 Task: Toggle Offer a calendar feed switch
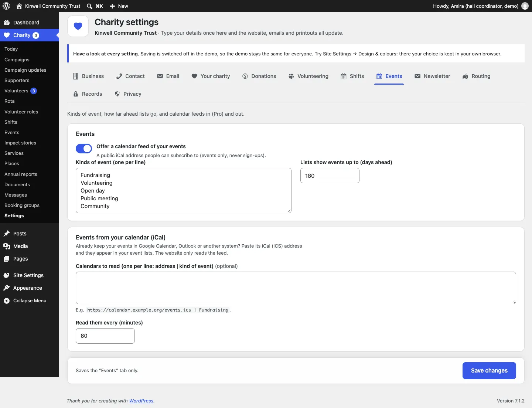coord(84,149)
